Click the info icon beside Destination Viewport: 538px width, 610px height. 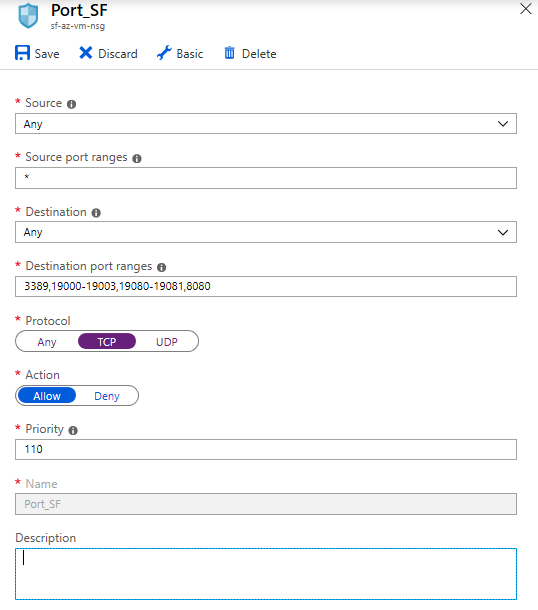[96, 213]
